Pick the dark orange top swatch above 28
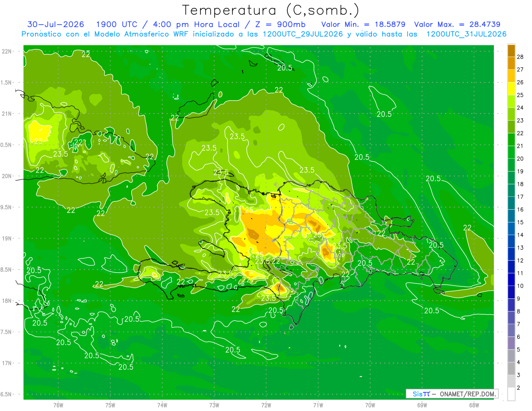This screenshot has height=411, width=532. (x=511, y=51)
